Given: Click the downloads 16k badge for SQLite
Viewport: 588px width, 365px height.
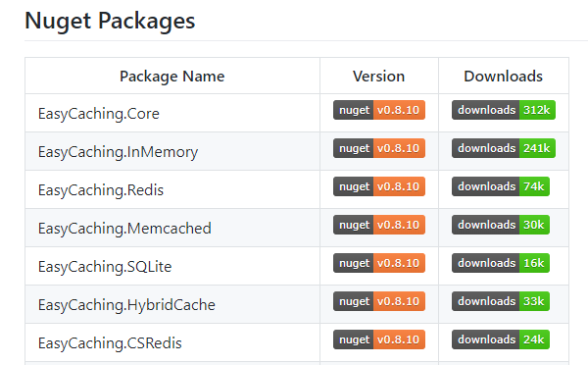Looking at the screenshot, I should point(501,263).
